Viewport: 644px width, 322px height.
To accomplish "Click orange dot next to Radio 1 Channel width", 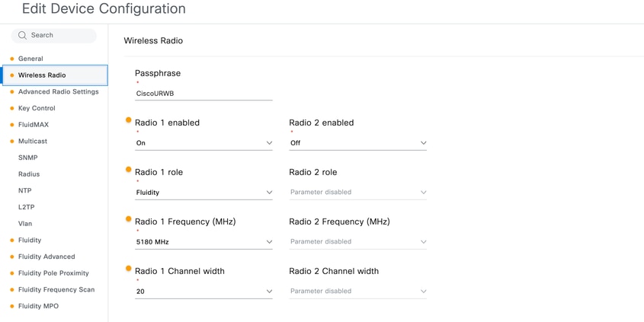I will pyautogui.click(x=129, y=269).
